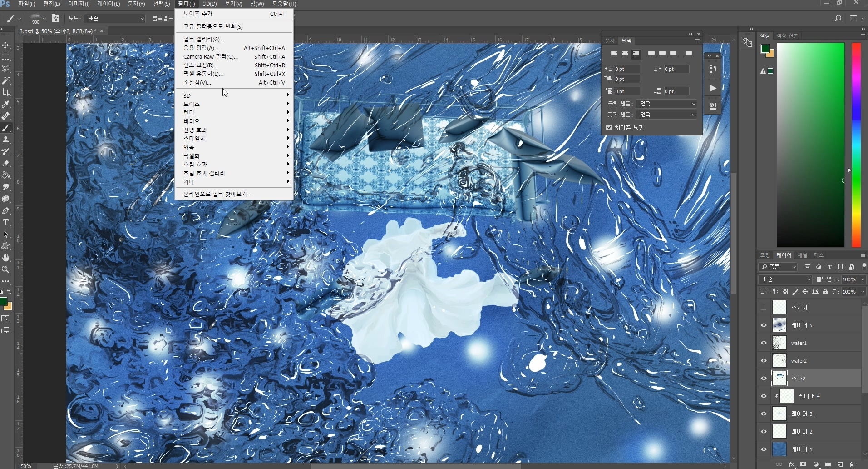Select the Type tool
The width and height of the screenshot is (868, 469).
point(6,223)
